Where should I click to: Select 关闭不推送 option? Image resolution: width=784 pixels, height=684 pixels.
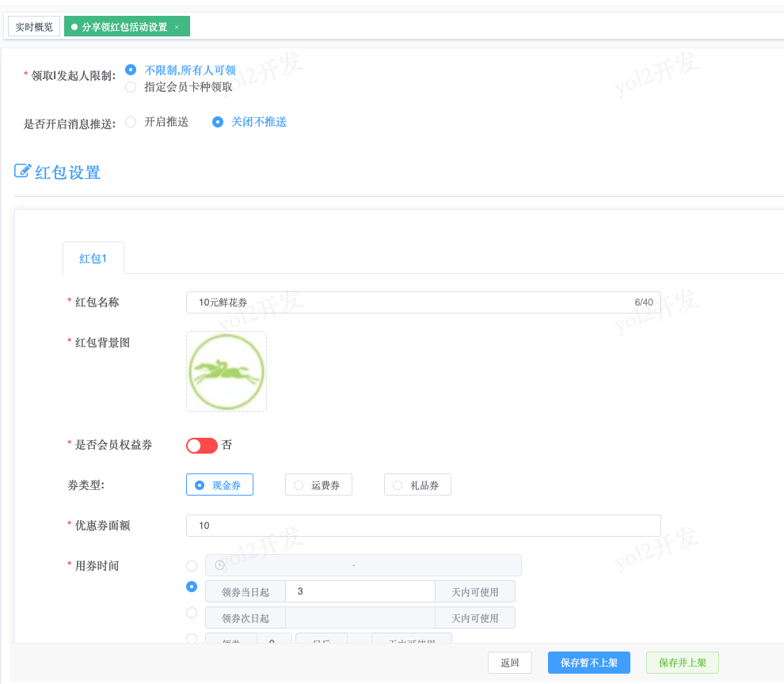[218, 122]
